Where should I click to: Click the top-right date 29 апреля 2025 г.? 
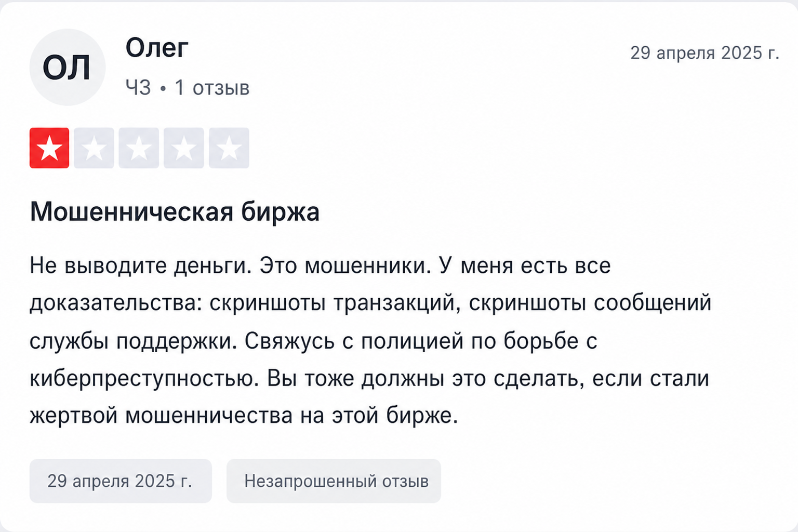[x=704, y=53]
